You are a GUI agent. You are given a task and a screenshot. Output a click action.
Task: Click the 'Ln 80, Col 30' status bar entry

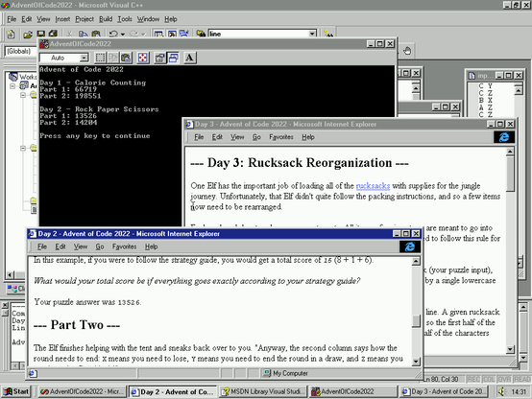click(442, 379)
